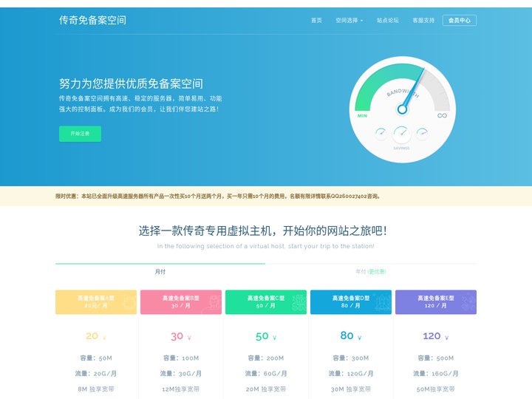Open the 首页 nav item
532x399 pixels.
(x=316, y=21)
